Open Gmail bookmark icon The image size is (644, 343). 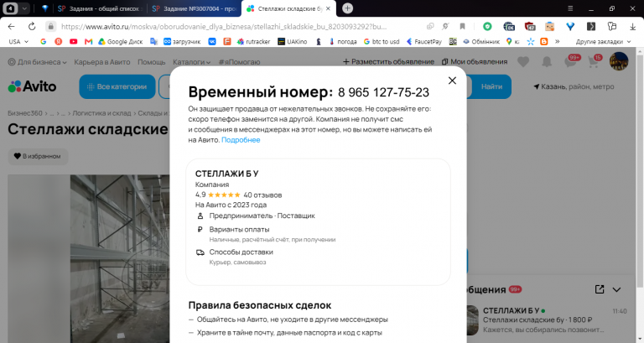click(x=88, y=41)
